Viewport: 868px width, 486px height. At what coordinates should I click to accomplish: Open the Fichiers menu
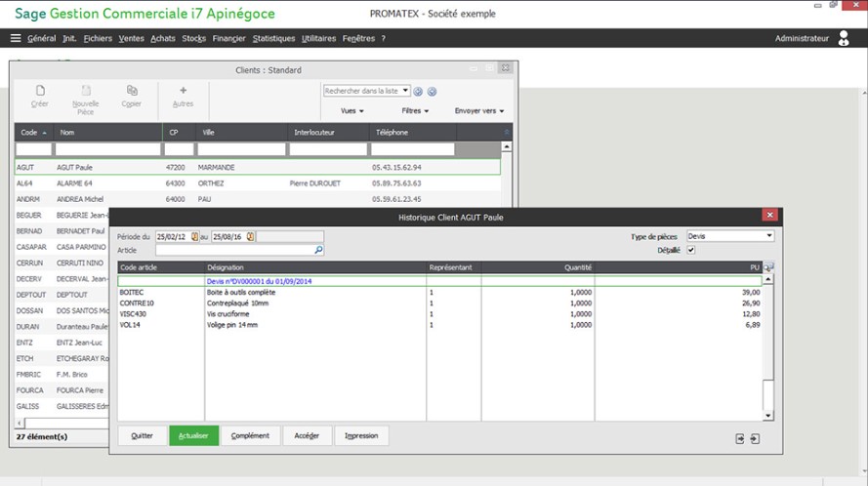click(98, 38)
